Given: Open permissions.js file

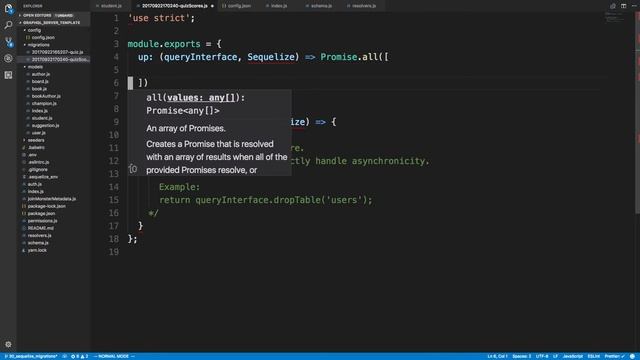Looking at the screenshot, I should 42,221.
